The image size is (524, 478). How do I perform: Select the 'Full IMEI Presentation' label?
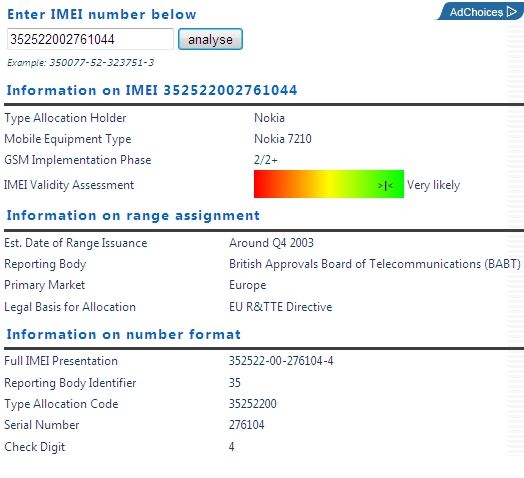pos(61,361)
